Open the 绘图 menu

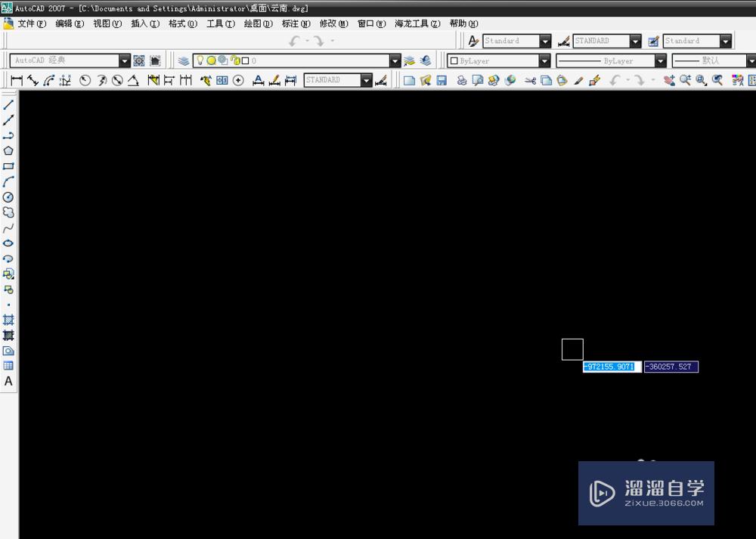(x=257, y=23)
